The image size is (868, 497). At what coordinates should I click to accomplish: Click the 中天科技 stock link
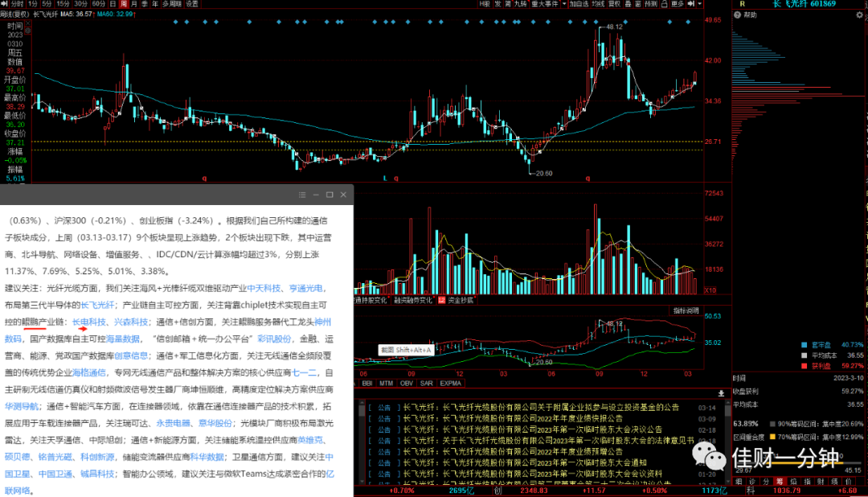264,288
